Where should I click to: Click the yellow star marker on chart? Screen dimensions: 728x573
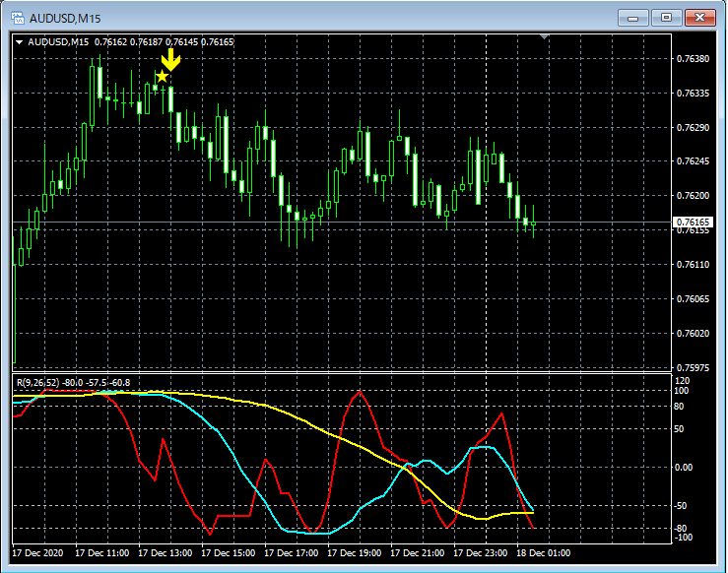[x=162, y=77]
